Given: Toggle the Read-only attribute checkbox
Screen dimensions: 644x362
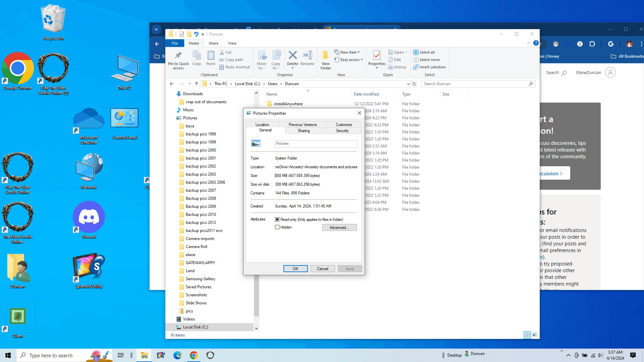Looking at the screenshot, I should (277, 220).
